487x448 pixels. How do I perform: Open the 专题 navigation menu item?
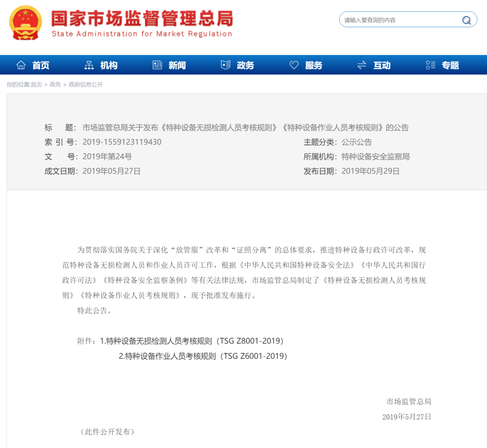450,65
